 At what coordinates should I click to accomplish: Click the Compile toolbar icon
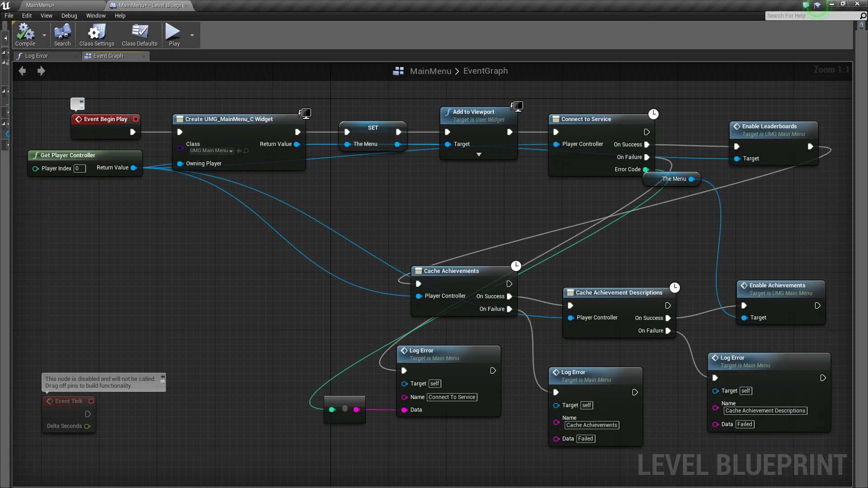point(25,35)
